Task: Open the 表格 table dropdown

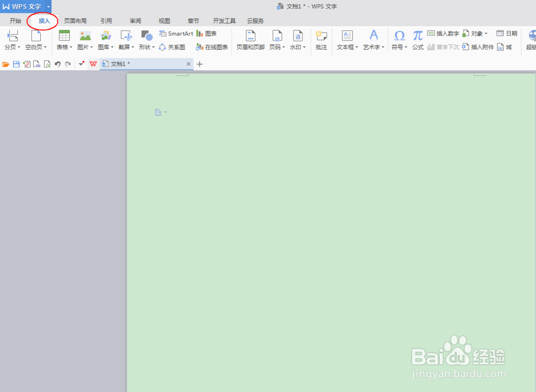Action: [x=71, y=47]
